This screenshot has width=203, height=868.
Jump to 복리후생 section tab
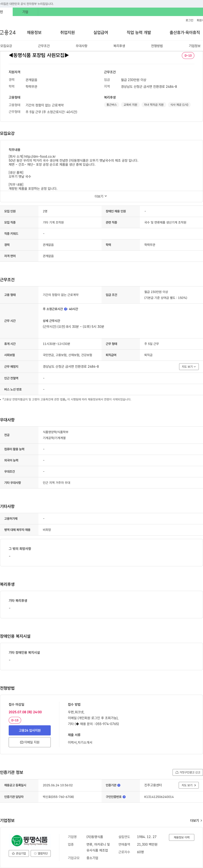click(x=119, y=46)
